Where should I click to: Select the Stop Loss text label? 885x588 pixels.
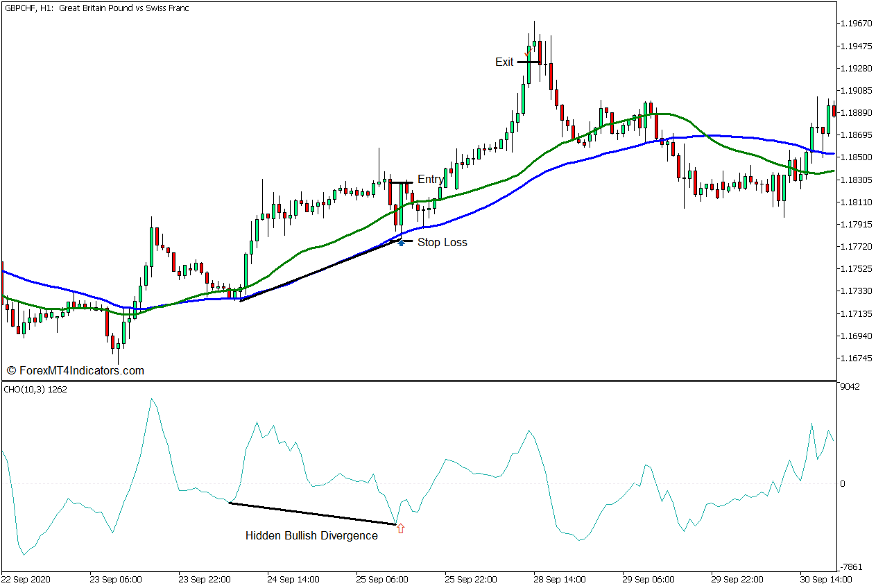click(442, 242)
